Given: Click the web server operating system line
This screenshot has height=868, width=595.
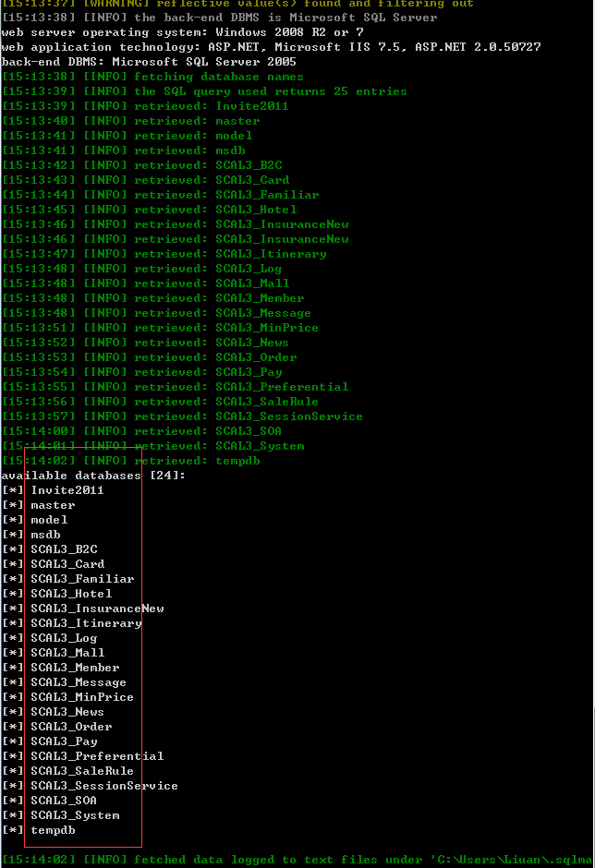Looking at the screenshot, I should coord(183,32).
